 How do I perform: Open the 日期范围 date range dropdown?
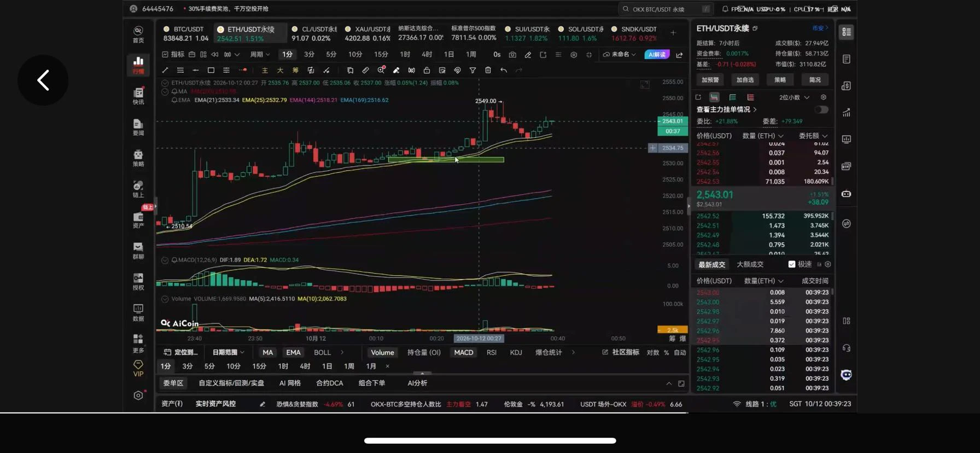(228, 352)
